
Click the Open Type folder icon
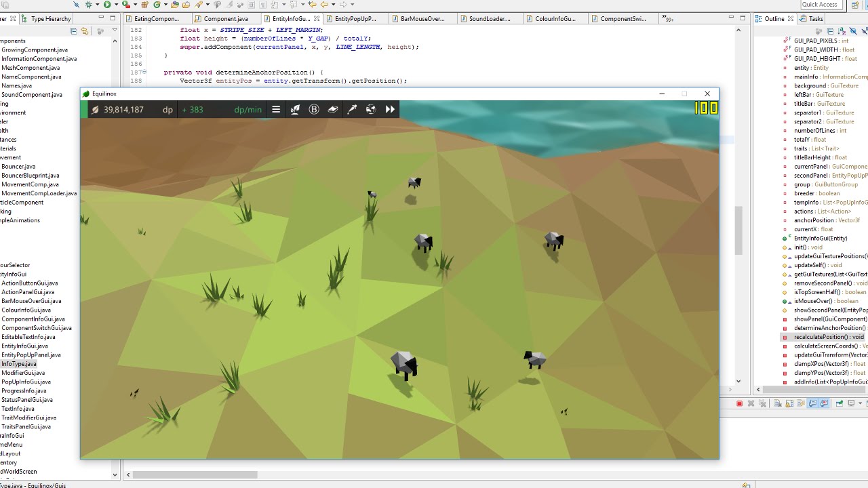[174, 4]
